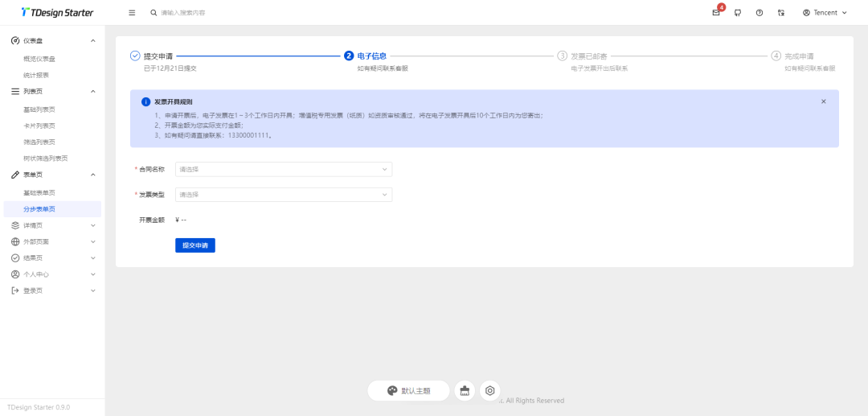Screen dimensions: 868x416
Task: Open the mail notifications icon with badge
Action: click(716, 13)
